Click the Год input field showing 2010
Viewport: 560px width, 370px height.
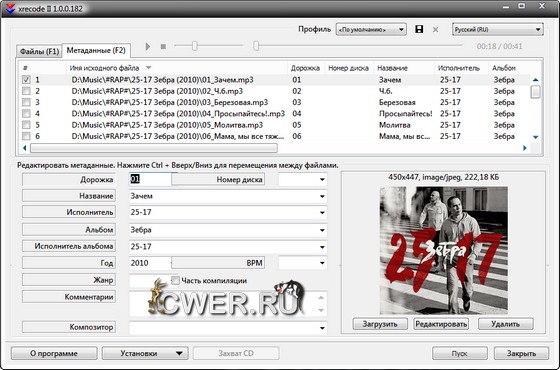pos(150,263)
